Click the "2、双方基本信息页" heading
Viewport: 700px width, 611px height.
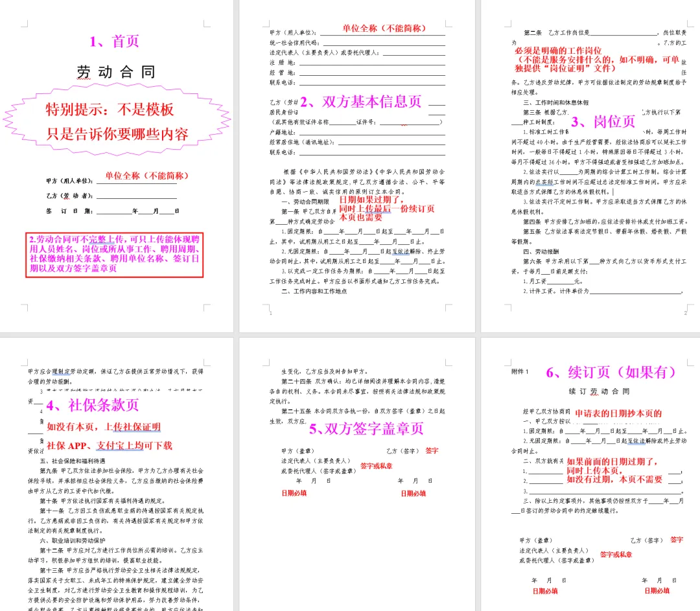[361, 102]
